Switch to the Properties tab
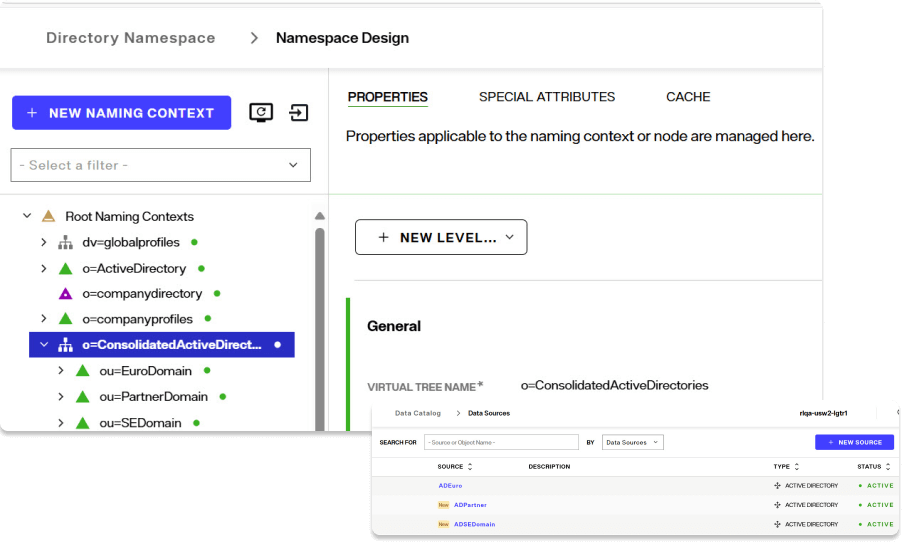 [388, 97]
